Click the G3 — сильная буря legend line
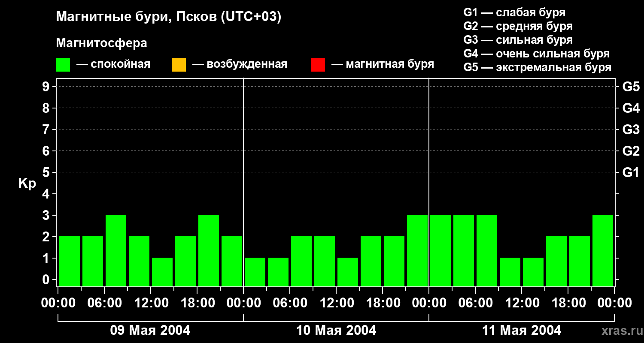This screenshot has height=343, width=644. [518, 40]
